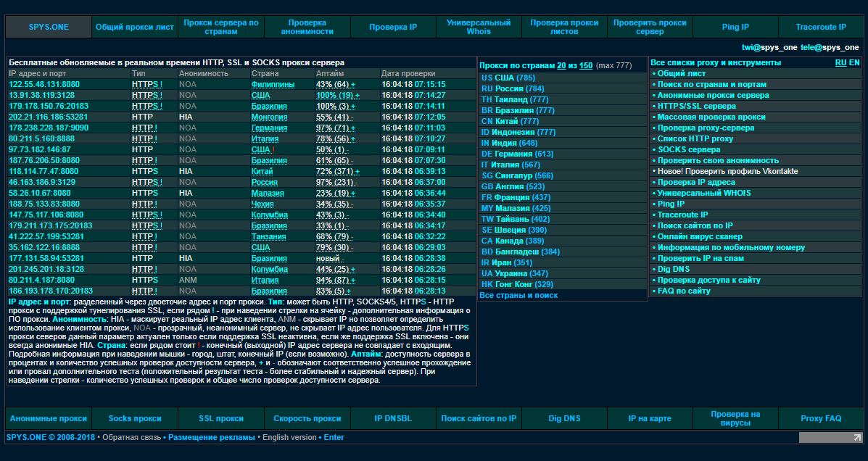This screenshot has width=868, height=461.
Task: Click the 20 countries count link
Action: point(561,65)
